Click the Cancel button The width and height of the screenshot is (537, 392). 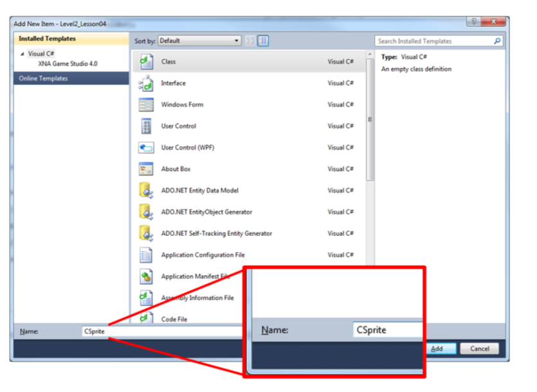[x=479, y=348]
